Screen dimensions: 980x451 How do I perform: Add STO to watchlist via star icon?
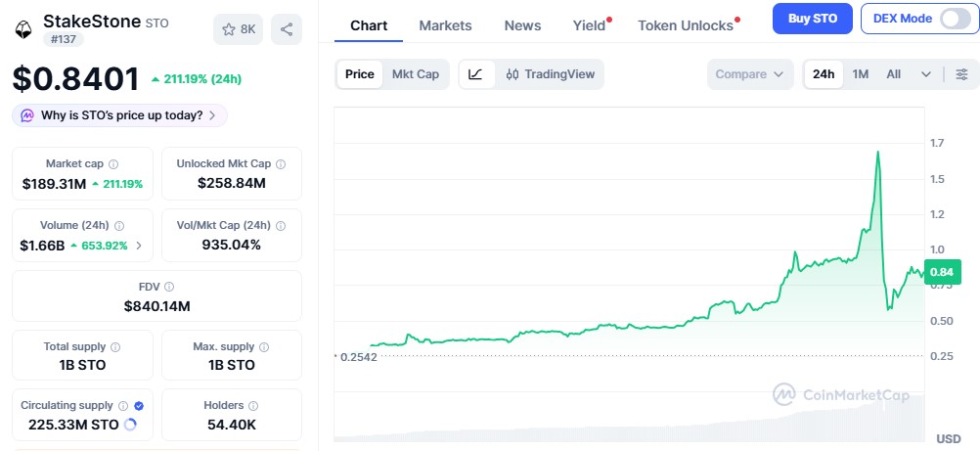229,29
